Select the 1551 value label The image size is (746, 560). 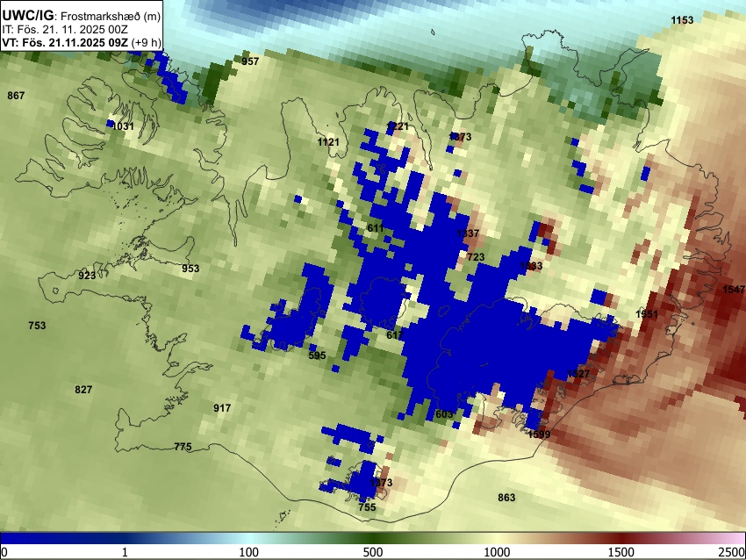pyautogui.click(x=647, y=314)
